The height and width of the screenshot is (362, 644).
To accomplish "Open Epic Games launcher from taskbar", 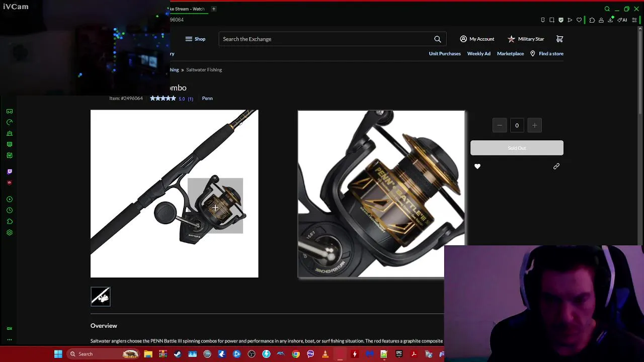I will tap(399, 354).
